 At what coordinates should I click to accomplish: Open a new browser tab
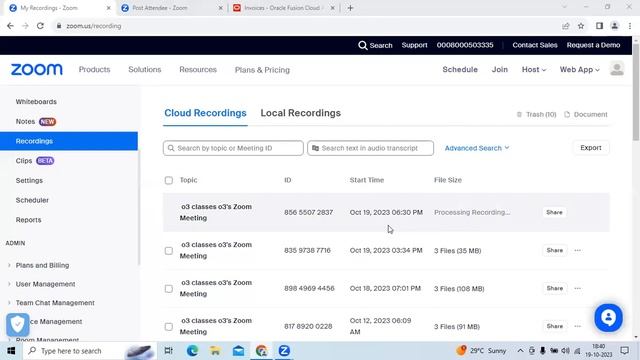pos(350,8)
